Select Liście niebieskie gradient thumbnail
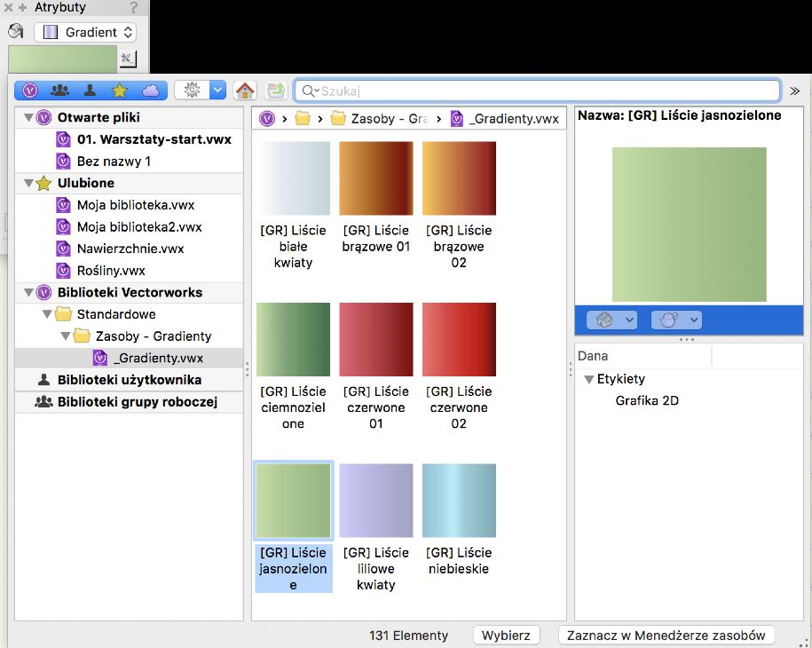The height and width of the screenshot is (648, 812). tap(459, 501)
